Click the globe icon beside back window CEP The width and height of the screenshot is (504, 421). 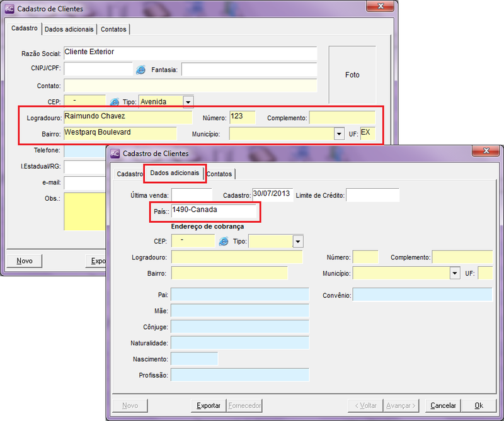coord(115,101)
